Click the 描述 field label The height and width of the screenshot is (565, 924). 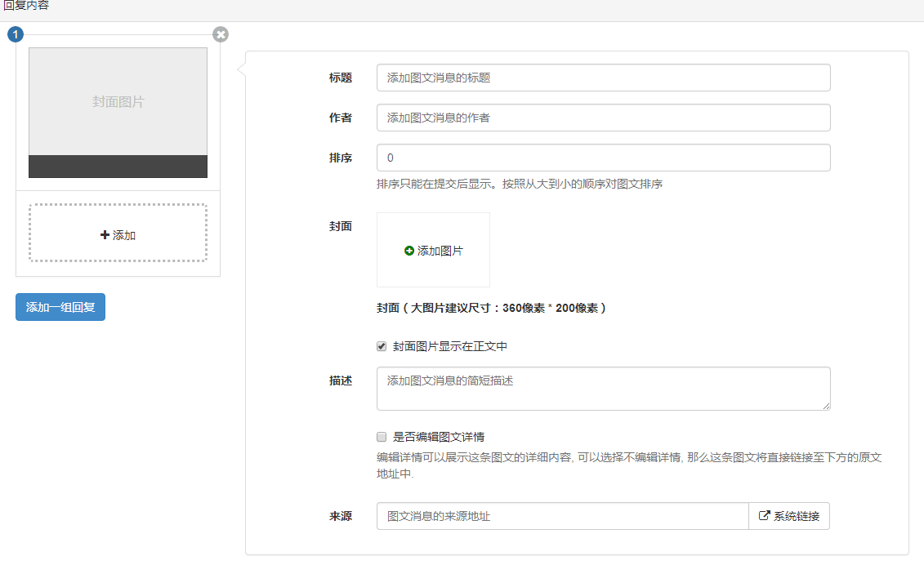coord(341,380)
